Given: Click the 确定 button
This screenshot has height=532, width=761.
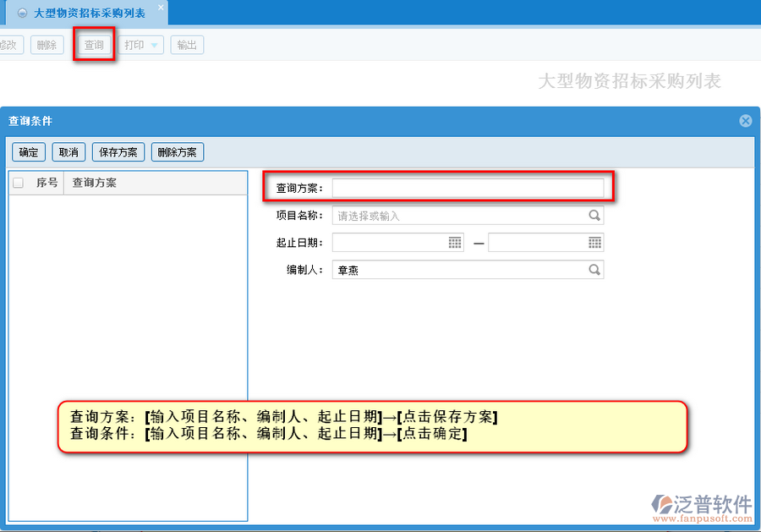Looking at the screenshot, I should [x=29, y=152].
